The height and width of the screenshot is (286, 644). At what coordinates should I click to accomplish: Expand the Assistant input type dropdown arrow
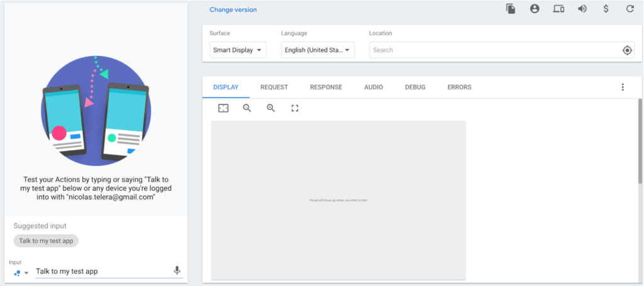(x=26, y=273)
